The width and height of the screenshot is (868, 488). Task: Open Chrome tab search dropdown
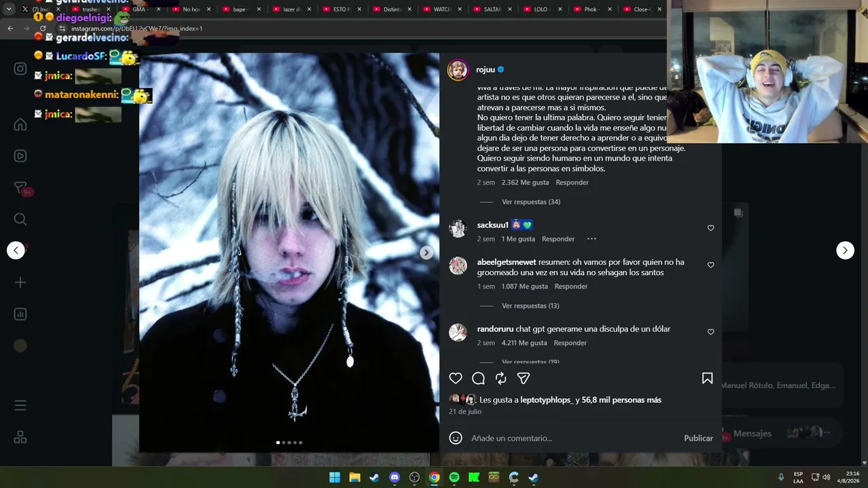8,9
